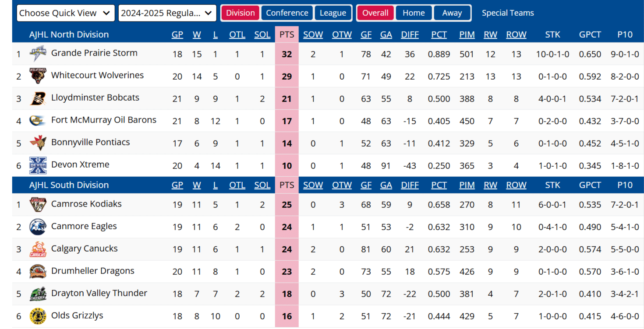Viewport: 644px width, 329px height.
Task: Open the Drumheller Dragons team link
Action: coord(92,271)
